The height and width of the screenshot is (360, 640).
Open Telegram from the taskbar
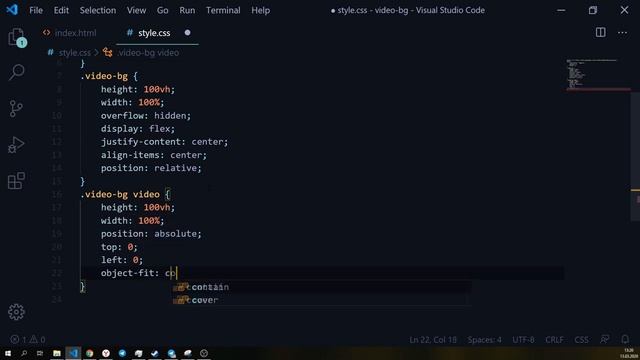[122, 353]
